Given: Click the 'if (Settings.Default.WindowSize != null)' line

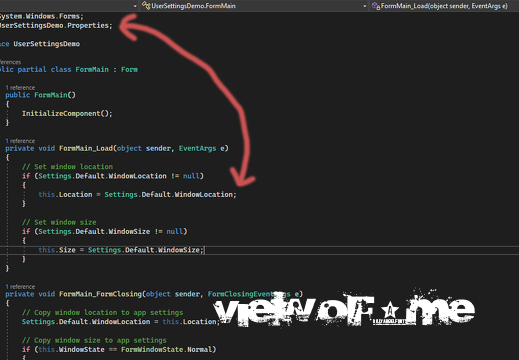Looking at the screenshot, I should pos(105,232).
